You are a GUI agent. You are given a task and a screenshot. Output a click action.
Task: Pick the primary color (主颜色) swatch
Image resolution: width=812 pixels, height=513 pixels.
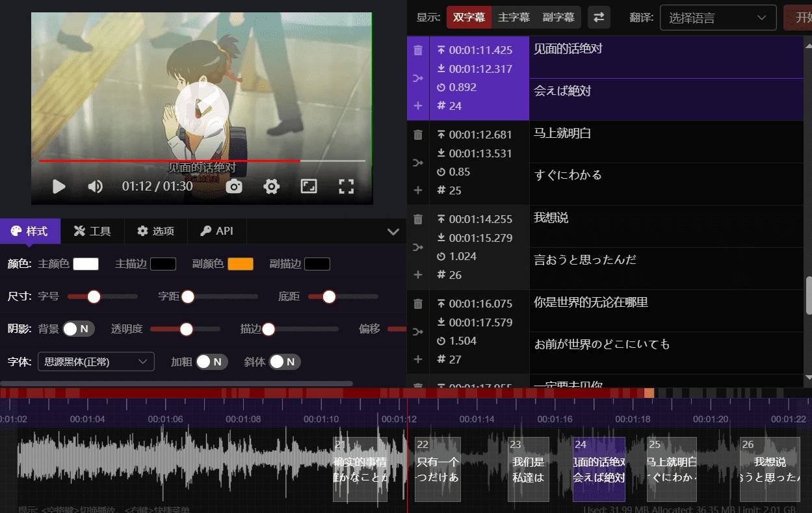click(86, 264)
